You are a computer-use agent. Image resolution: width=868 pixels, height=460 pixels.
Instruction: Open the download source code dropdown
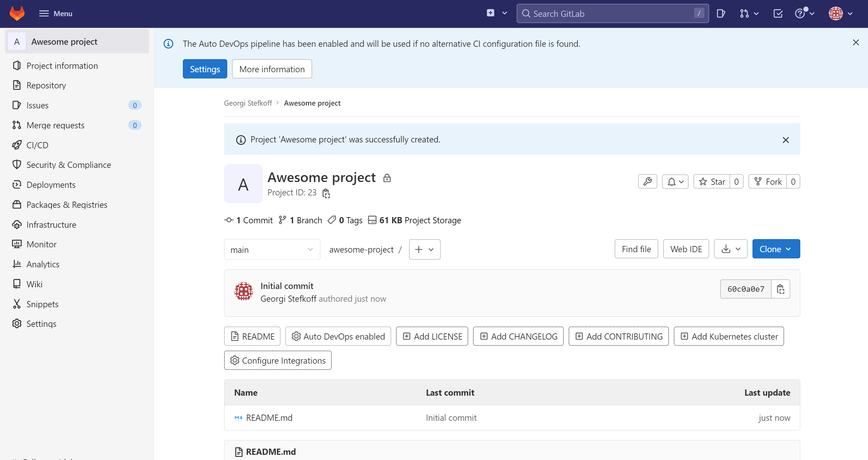coord(730,249)
